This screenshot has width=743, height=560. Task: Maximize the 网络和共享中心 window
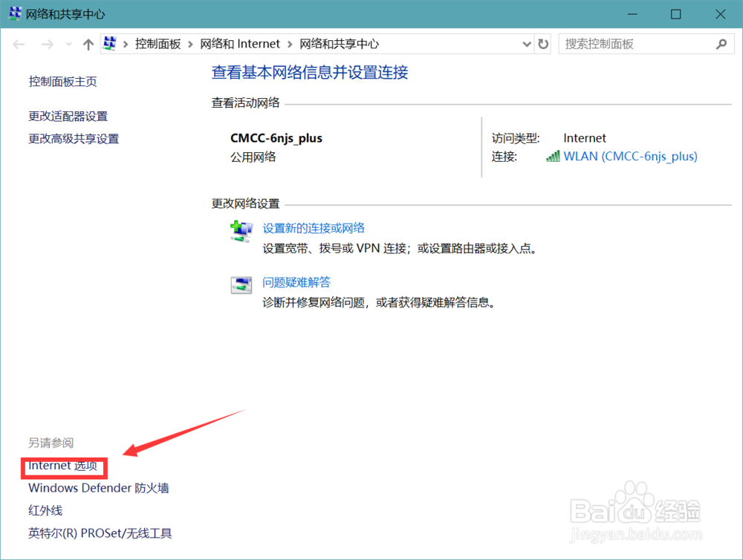tap(676, 14)
